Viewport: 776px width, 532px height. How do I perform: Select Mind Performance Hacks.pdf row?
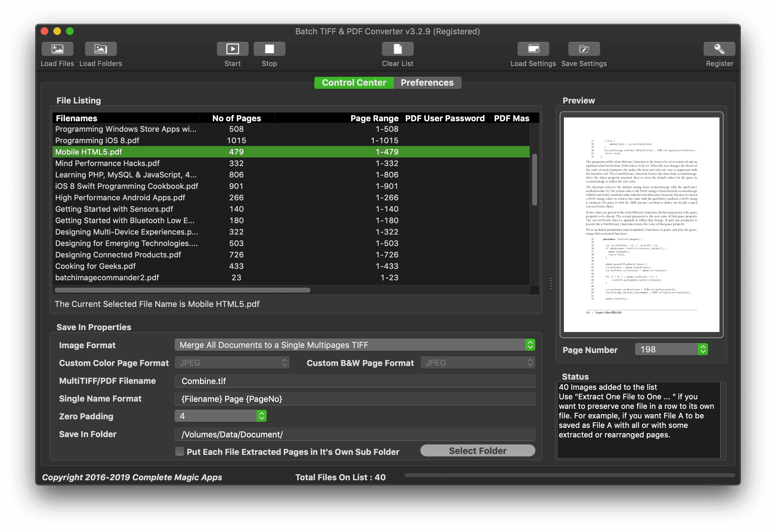[291, 163]
